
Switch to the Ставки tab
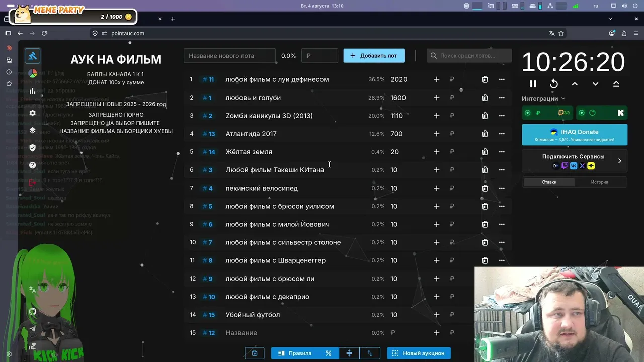[x=549, y=182]
